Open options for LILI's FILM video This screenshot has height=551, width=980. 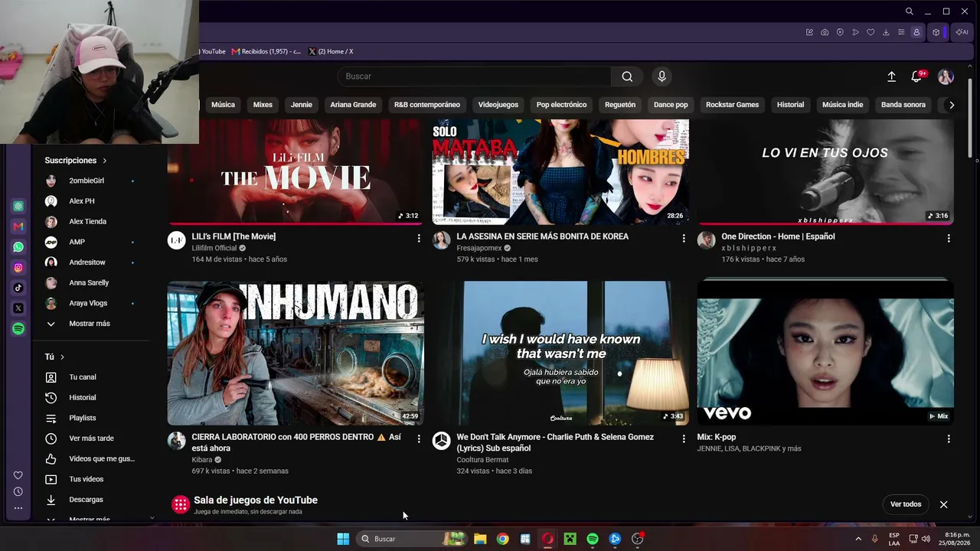tap(419, 239)
